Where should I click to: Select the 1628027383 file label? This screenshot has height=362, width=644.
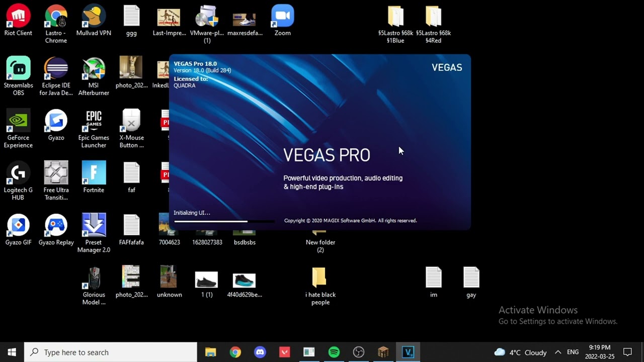point(207,242)
